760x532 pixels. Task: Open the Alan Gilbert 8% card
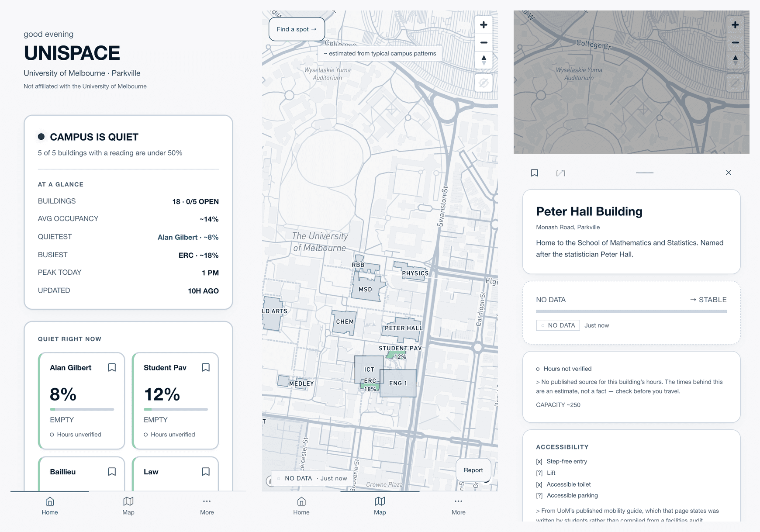(x=82, y=401)
